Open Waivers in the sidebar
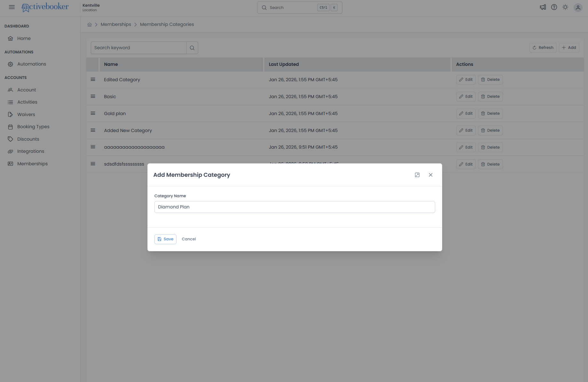Viewport: 588px width, 382px height. pos(26,114)
